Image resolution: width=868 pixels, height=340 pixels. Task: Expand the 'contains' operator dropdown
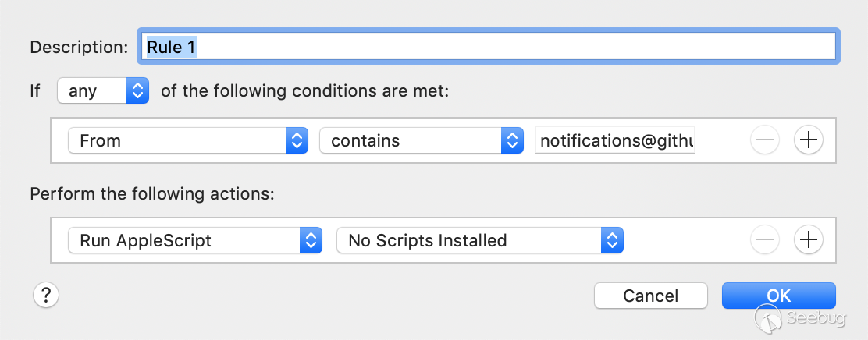click(421, 140)
